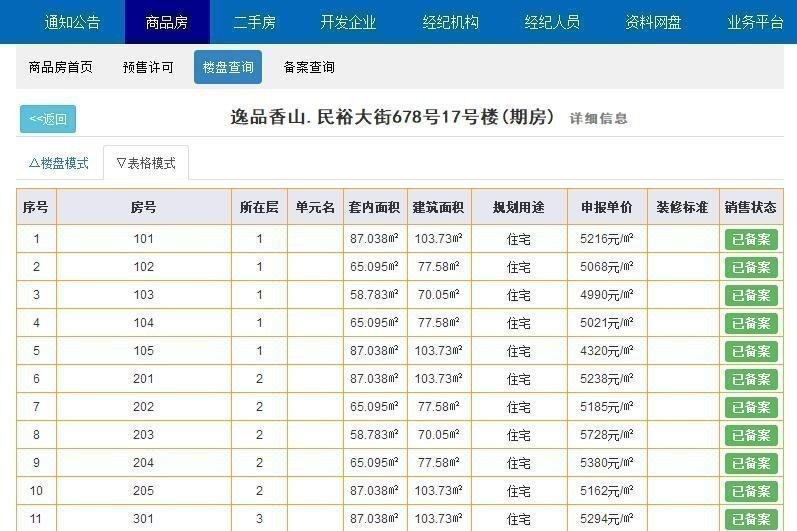Viewport: 797px width, 531px height.
Task: Select room number 205 cell
Action: pos(143,490)
